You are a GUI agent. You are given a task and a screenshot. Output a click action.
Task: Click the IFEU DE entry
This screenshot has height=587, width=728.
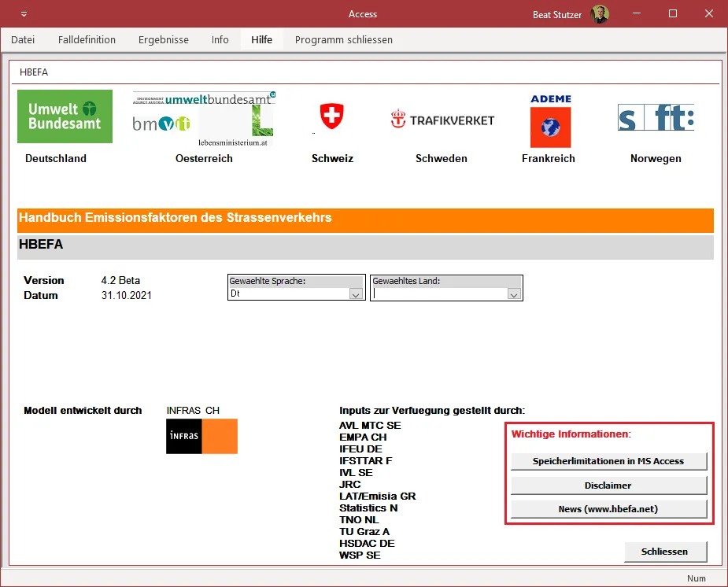click(360, 449)
